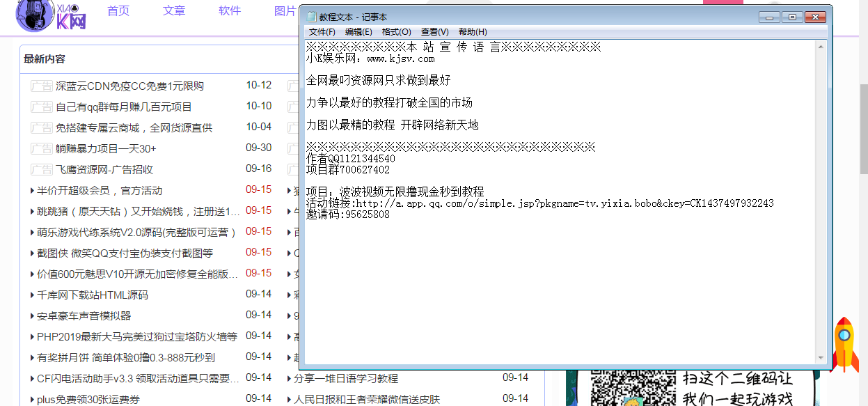
Task: Switch to the 文章 navigation tab
Action: point(174,11)
